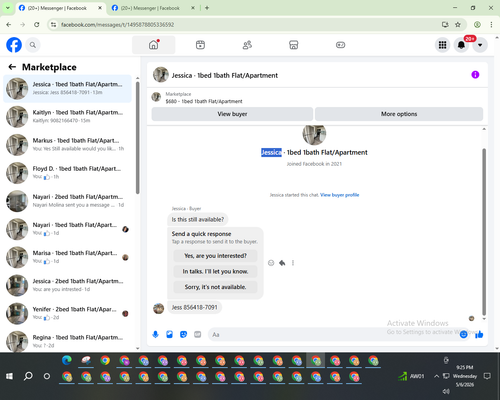Send quick response 'Yes, are you interested?'
Viewport: 500px width, 400px height.
click(x=215, y=256)
